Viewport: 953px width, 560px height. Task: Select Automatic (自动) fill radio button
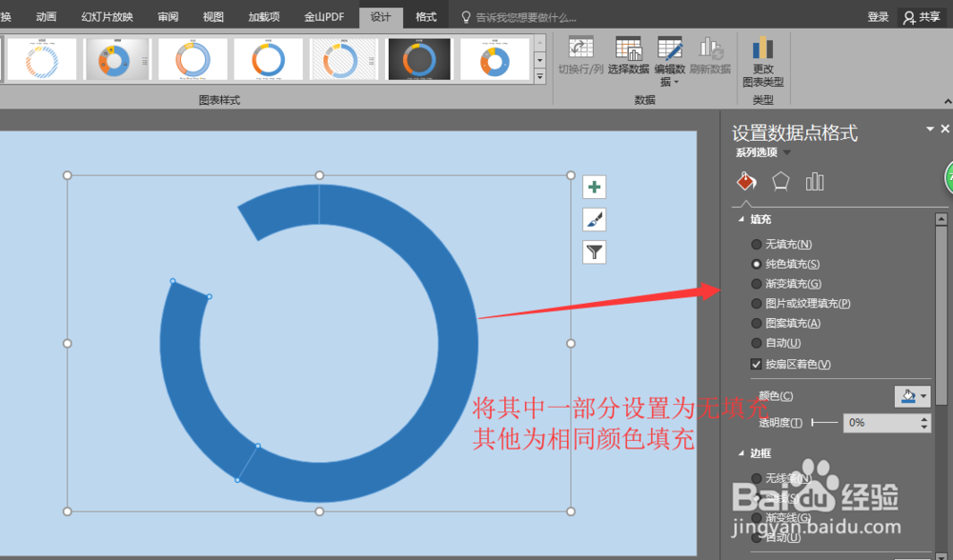point(756,343)
